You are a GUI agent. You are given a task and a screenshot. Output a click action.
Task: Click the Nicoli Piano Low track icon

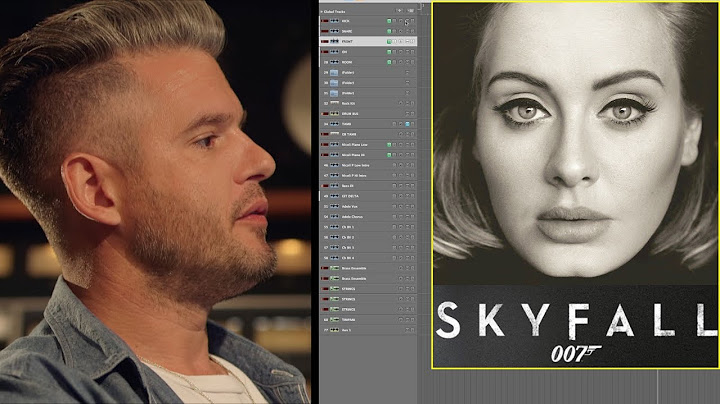334,145
